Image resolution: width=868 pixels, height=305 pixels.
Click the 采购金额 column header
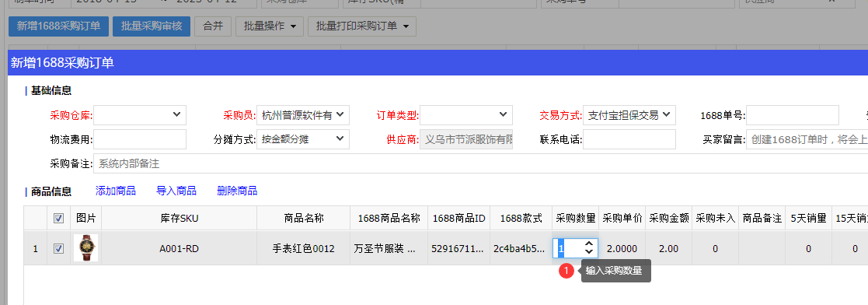[x=669, y=219]
